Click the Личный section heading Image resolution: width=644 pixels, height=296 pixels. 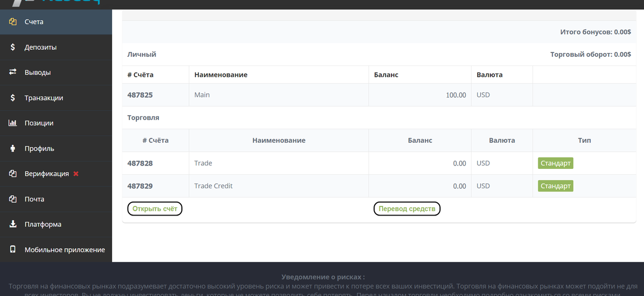[142, 54]
